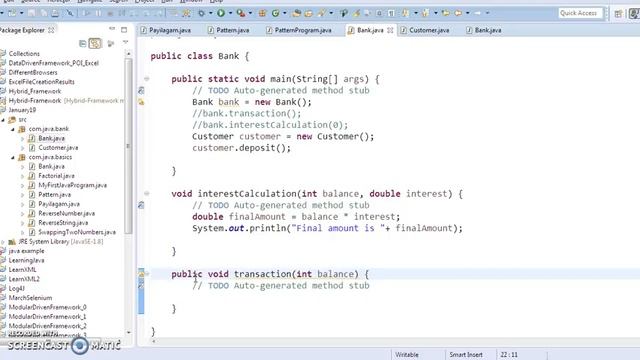This screenshot has width=640, height=360.
Task: Open the Debug dropdown arrow
Action: [x=211, y=13]
